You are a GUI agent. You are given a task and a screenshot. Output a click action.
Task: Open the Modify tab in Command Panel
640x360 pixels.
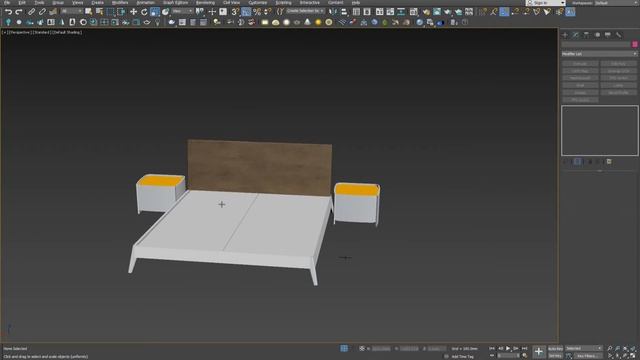point(576,35)
